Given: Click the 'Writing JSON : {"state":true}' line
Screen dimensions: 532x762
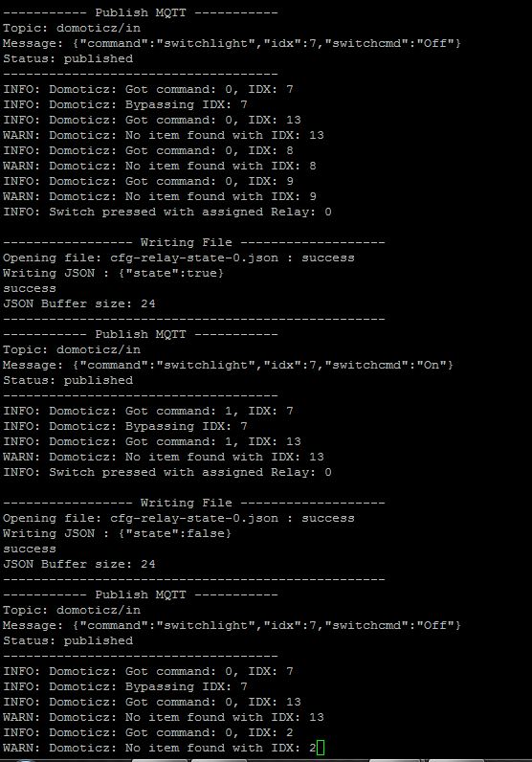Looking at the screenshot, I should pyautogui.click(x=113, y=273).
